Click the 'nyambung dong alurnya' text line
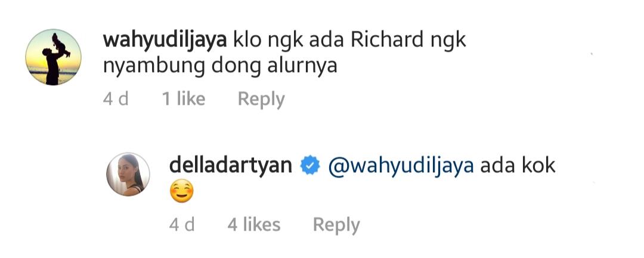Image resolution: width=644 pixels, height=258 pixels. [220, 67]
